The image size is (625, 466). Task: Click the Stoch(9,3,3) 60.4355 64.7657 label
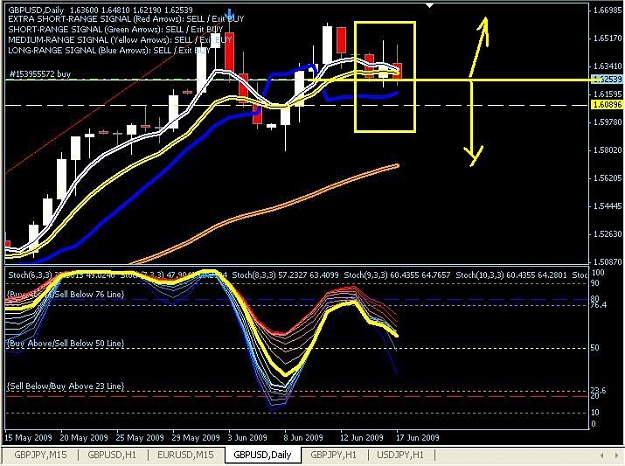coord(397,275)
